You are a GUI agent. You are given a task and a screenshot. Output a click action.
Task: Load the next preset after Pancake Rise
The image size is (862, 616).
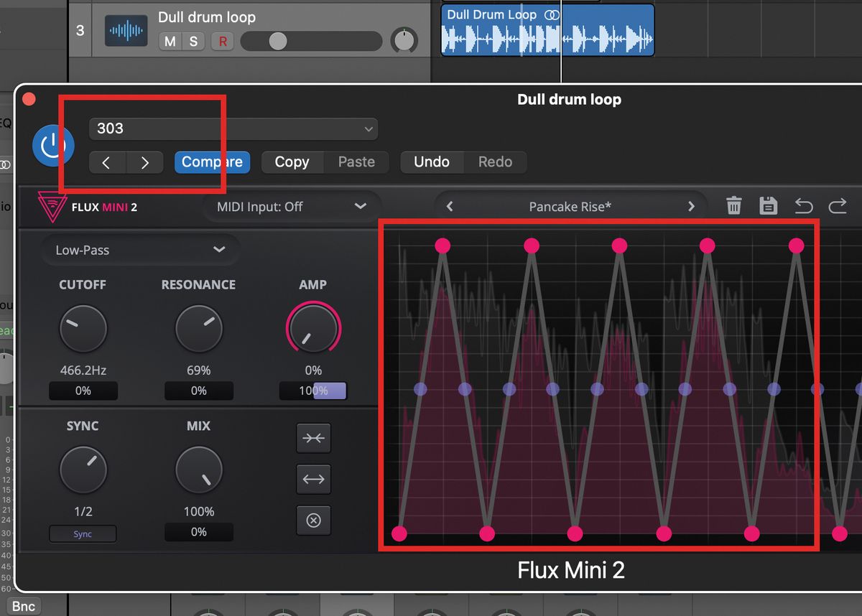[691, 206]
